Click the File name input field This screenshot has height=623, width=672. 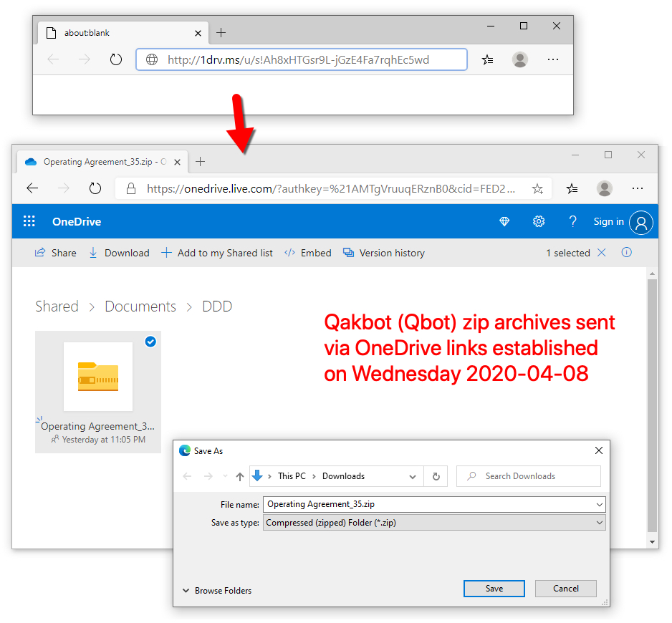pos(428,504)
